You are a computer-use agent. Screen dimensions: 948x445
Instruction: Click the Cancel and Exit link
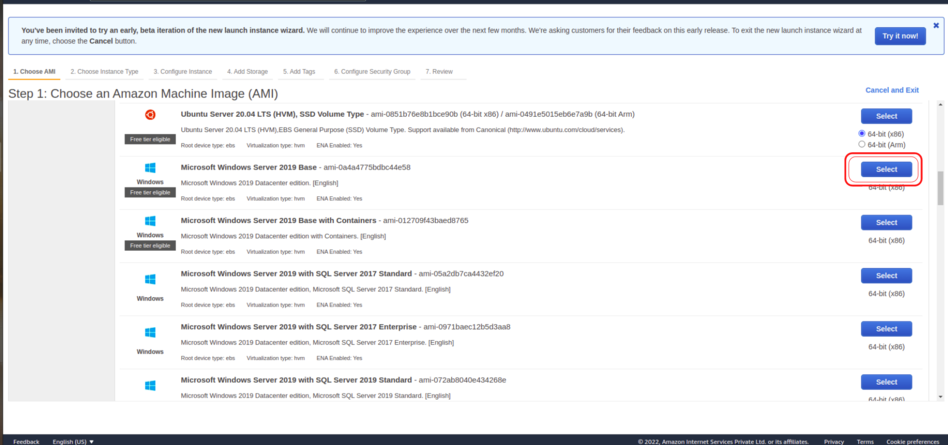(x=892, y=90)
